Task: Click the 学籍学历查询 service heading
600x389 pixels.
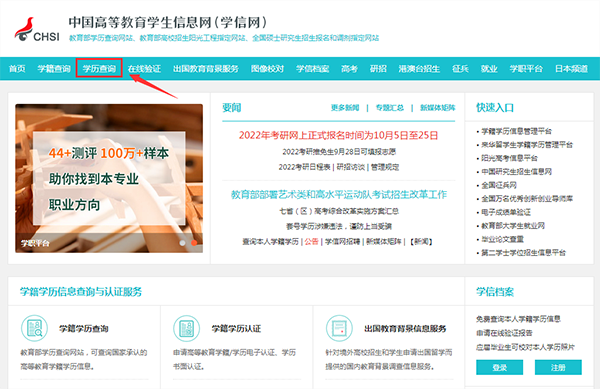Action: pos(83,329)
